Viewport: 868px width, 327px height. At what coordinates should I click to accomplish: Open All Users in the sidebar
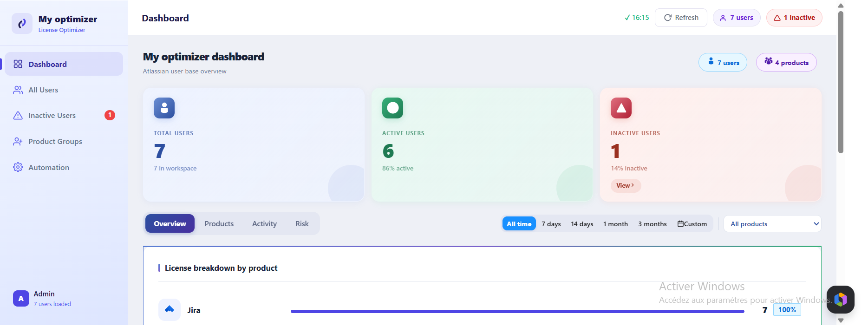64,90
